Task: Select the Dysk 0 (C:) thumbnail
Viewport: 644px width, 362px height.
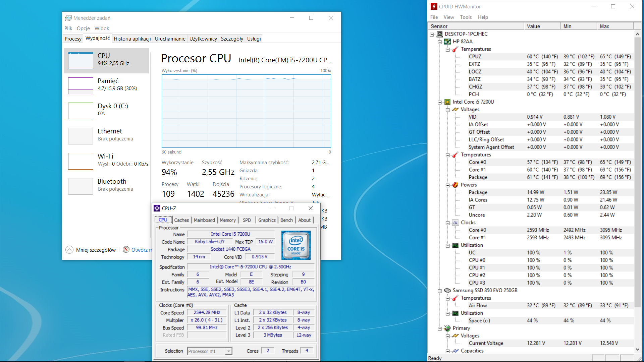Action: tap(80, 111)
